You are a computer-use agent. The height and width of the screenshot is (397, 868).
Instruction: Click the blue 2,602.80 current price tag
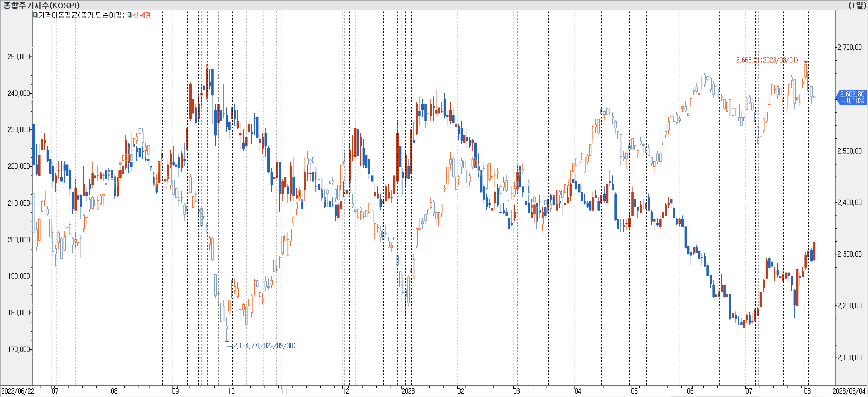852,97
